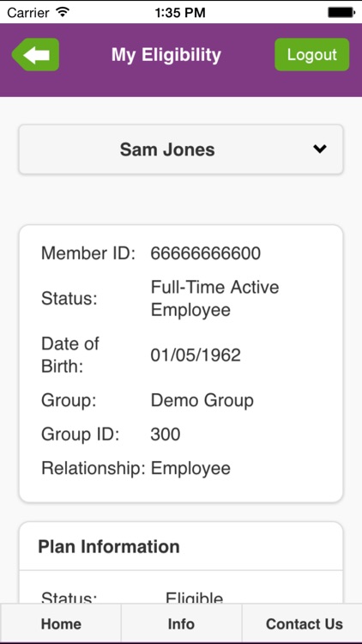The width and height of the screenshot is (362, 644).
Task: Tap the Group ID value 300
Action: point(166,434)
